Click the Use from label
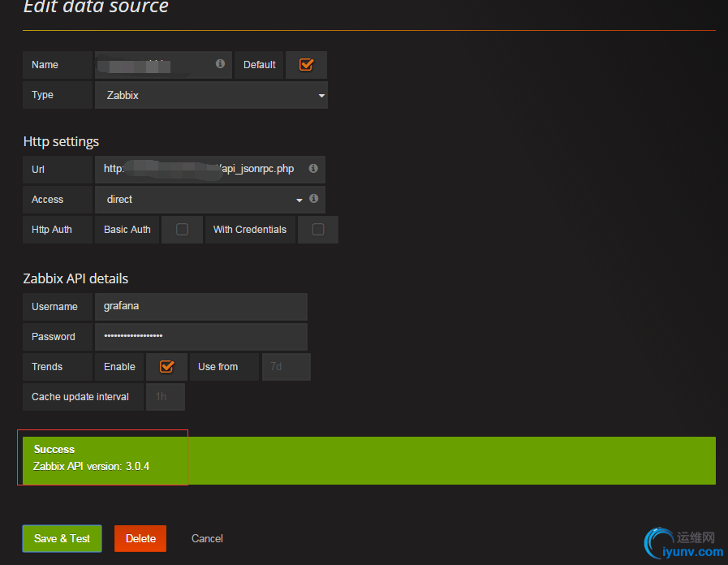 click(218, 367)
